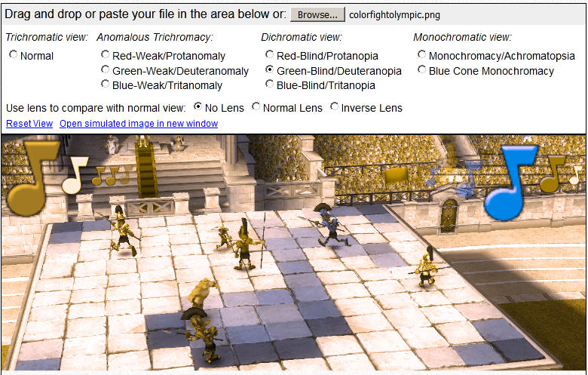Select the Normal trichromatic view radio button

[x=13, y=54]
